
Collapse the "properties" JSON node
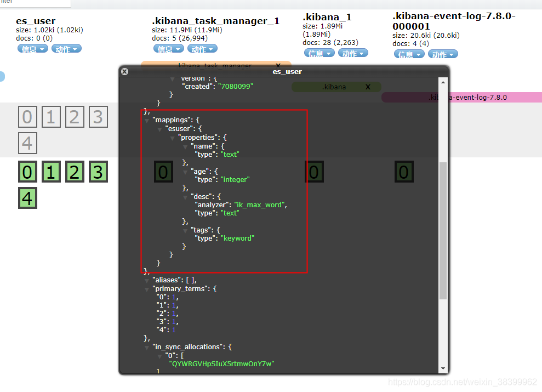(x=173, y=138)
